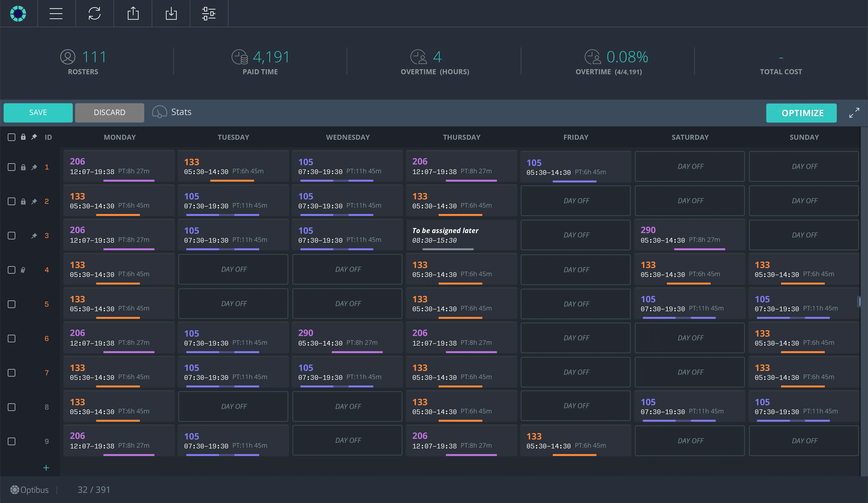Click the OPTIMIZE button
This screenshot has height=503, width=868.
[801, 113]
